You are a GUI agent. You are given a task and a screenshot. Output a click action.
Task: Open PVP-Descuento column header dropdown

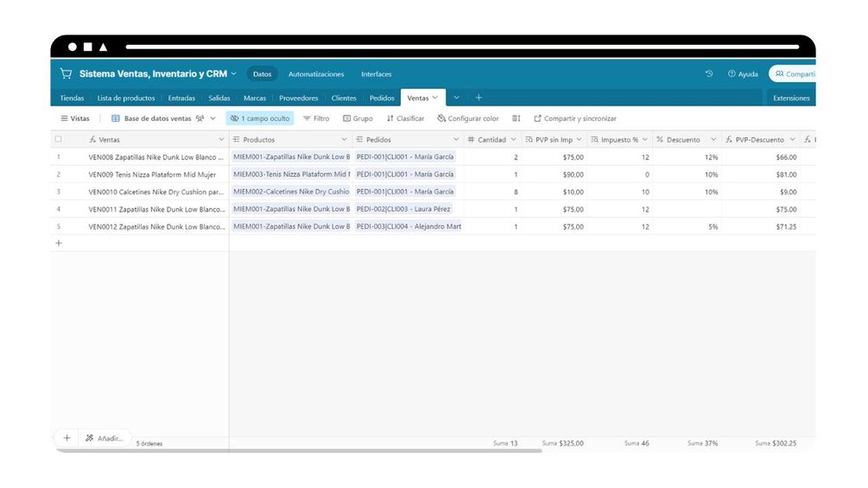793,139
